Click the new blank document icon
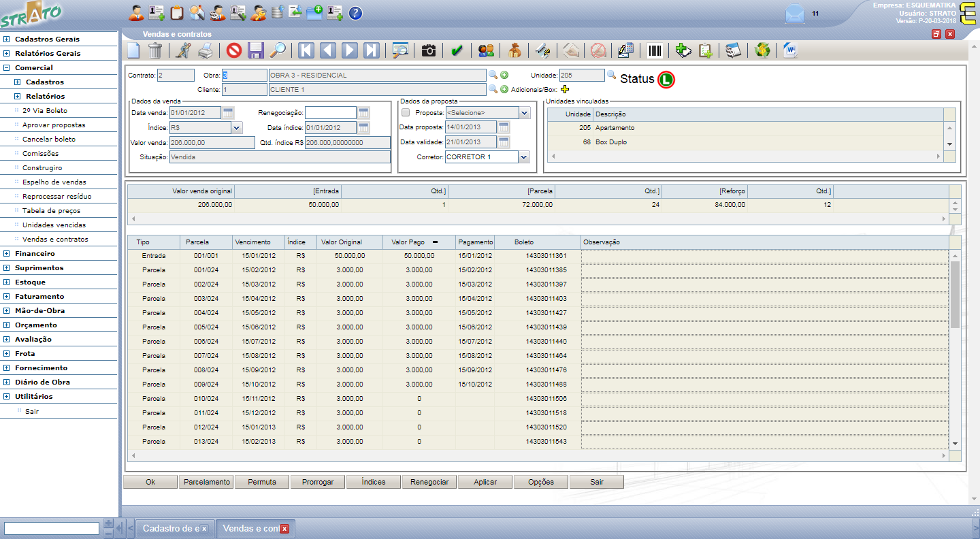 click(x=134, y=50)
